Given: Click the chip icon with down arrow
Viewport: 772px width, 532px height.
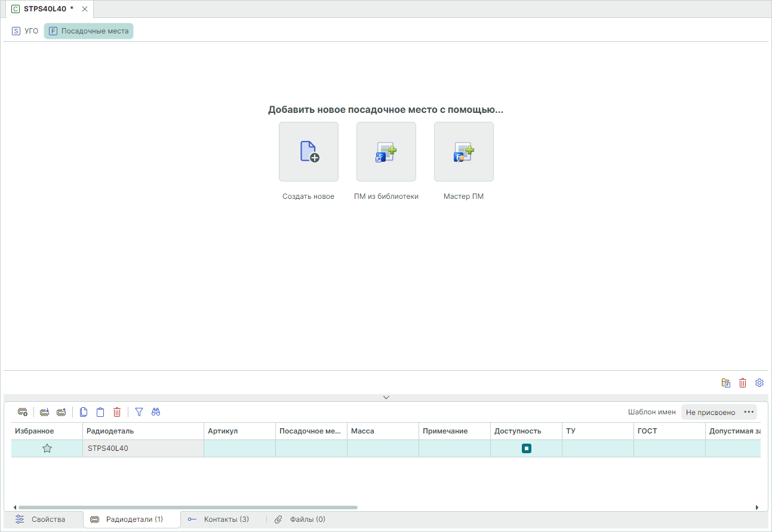Looking at the screenshot, I should point(45,412).
